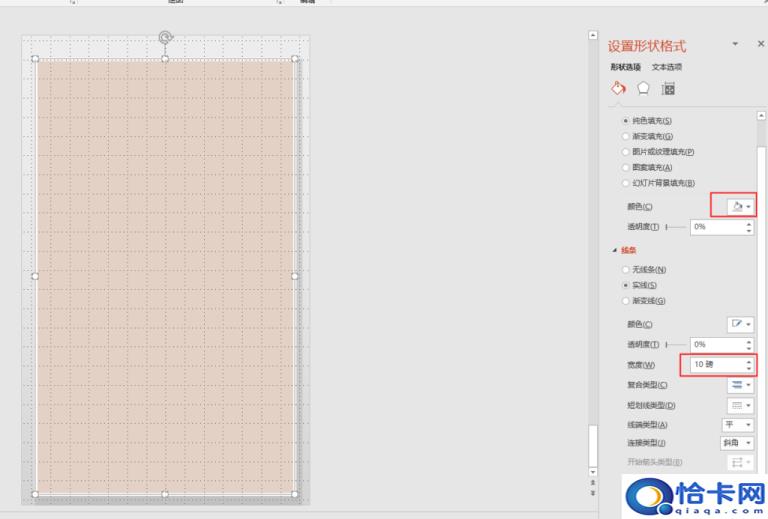Expand the 线端类型 cap type dropdown

pyautogui.click(x=739, y=424)
